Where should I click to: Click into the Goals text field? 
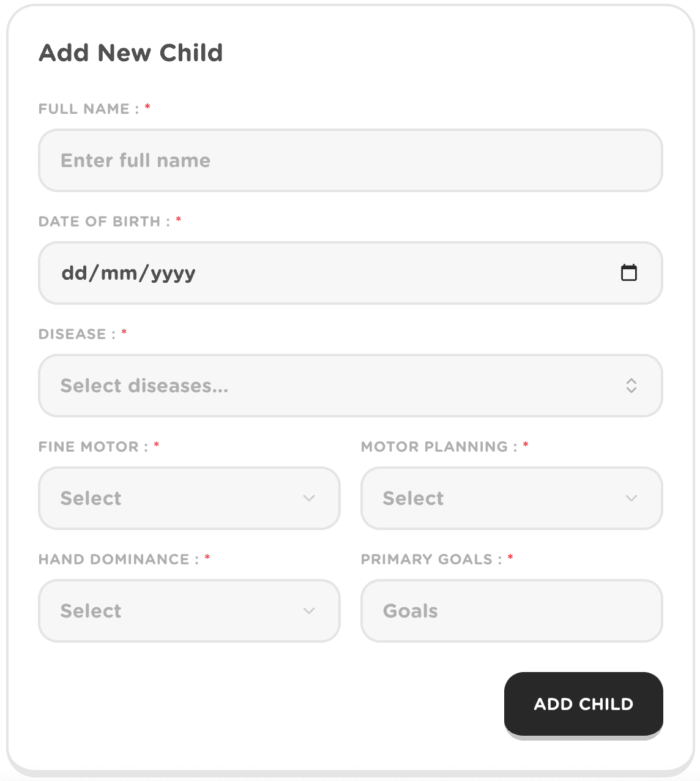pos(512,611)
